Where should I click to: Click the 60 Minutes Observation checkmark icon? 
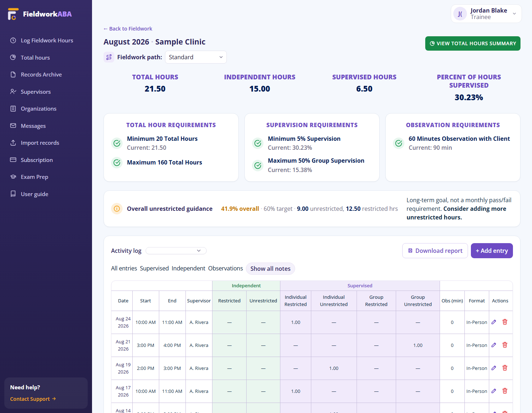[x=399, y=143]
